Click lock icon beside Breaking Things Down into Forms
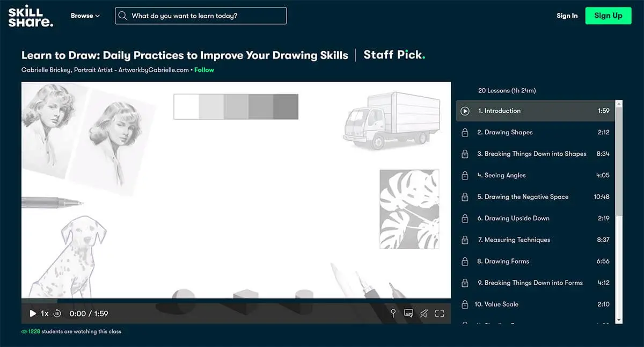The height and width of the screenshot is (347, 644). coord(465,283)
